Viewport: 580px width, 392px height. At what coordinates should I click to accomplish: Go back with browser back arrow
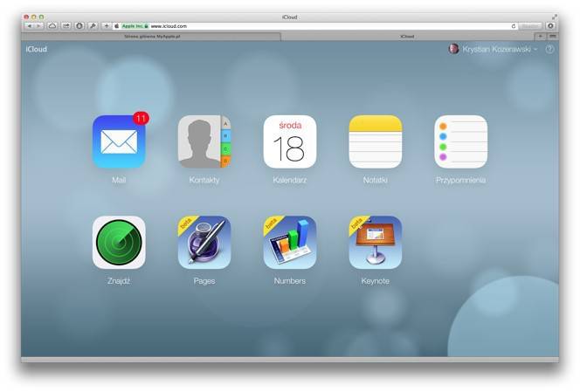click(x=29, y=26)
